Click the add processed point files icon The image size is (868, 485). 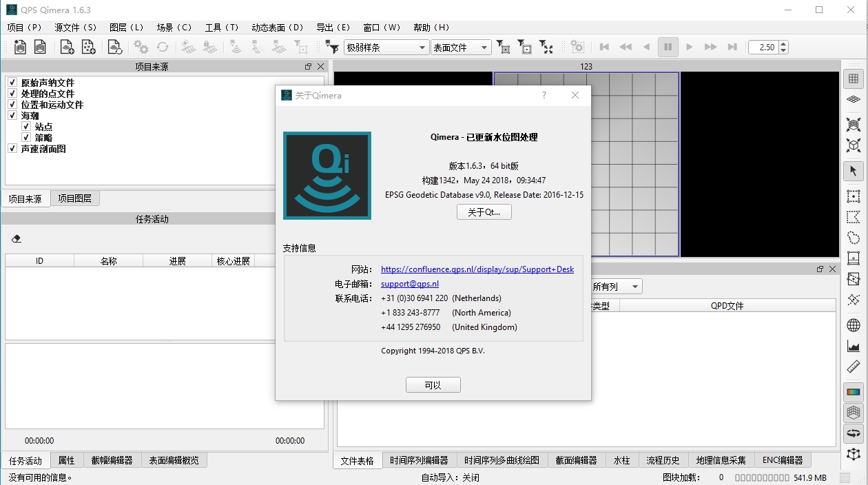[x=88, y=47]
